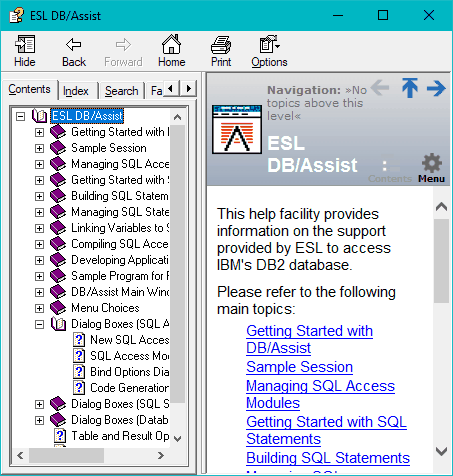Open the partially hidden Fa tab
The height and width of the screenshot is (476, 453).
[x=155, y=91]
